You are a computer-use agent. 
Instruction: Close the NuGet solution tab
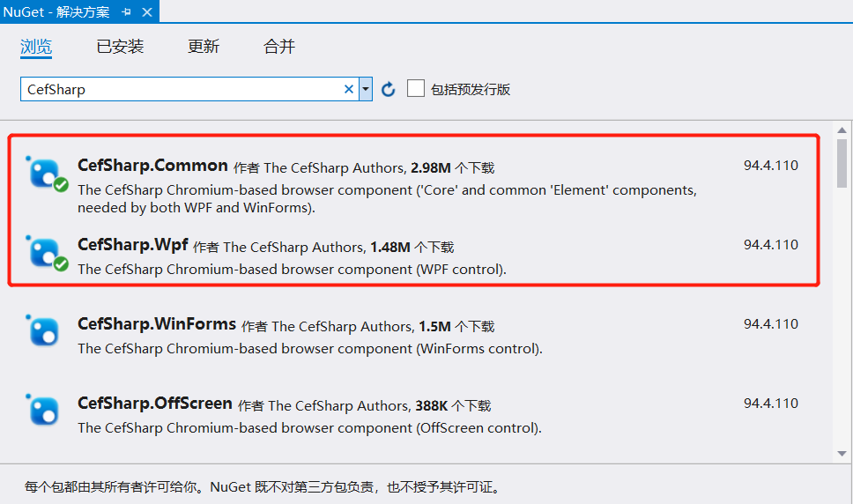click(x=147, y=12)
